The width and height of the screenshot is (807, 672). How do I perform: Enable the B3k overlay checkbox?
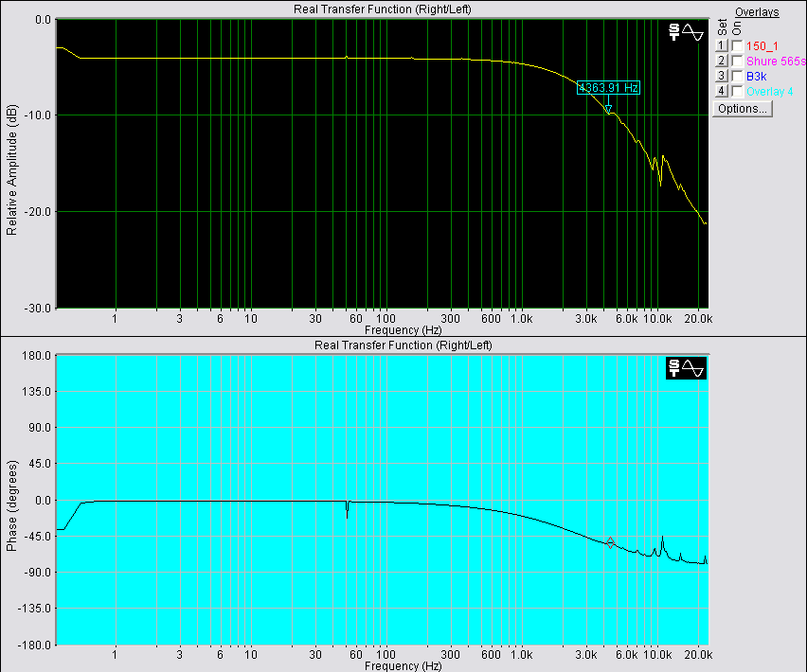[737, 76]
